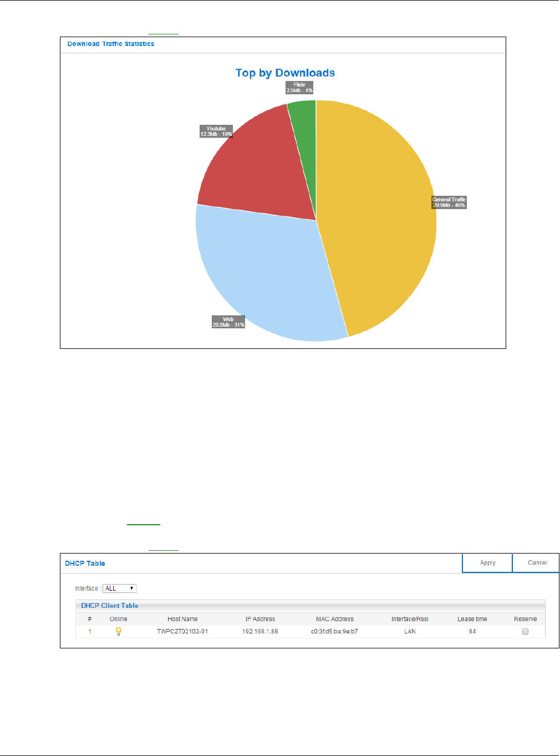The height and width of the screenshot is (756, 560).
Task: Click the Apply button in DHCP Table
Action: pyautogui.click(x=487, y=562)
